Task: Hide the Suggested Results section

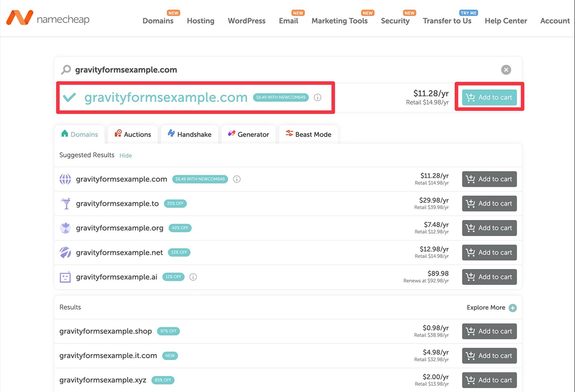Action: [126, 156]
